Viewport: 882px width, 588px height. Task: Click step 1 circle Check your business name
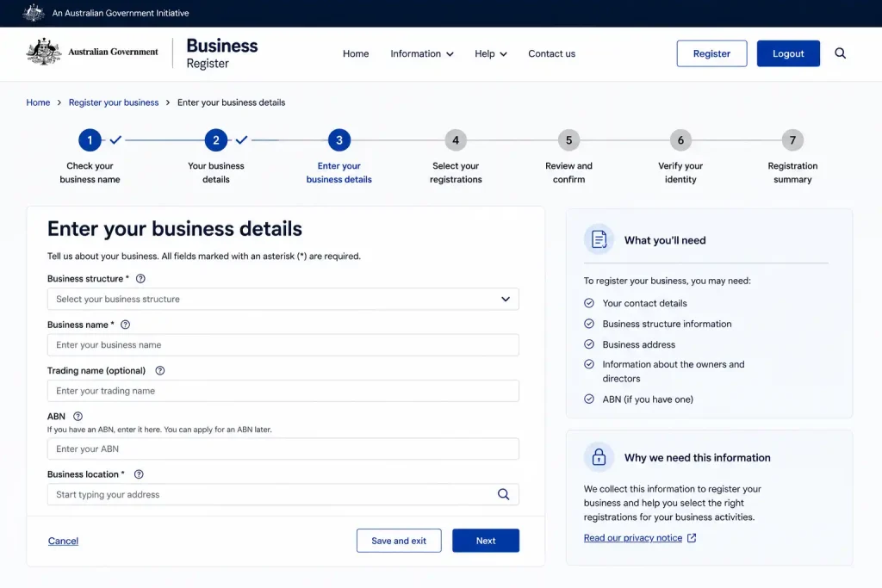click(90, 140)
